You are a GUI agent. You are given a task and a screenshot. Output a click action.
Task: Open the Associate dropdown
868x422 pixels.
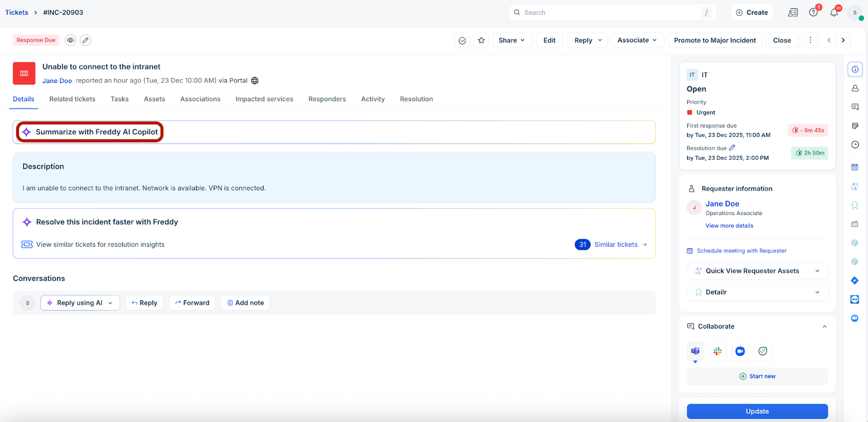tap(637, 40)
